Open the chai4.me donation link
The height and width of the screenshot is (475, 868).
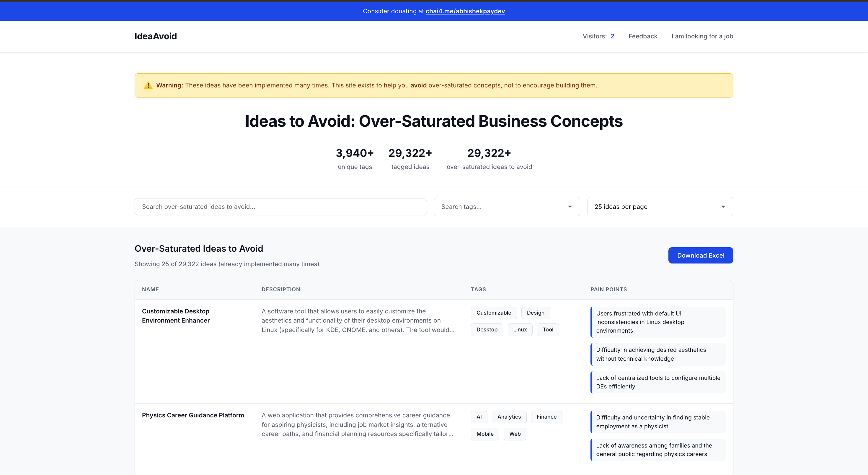465,11
